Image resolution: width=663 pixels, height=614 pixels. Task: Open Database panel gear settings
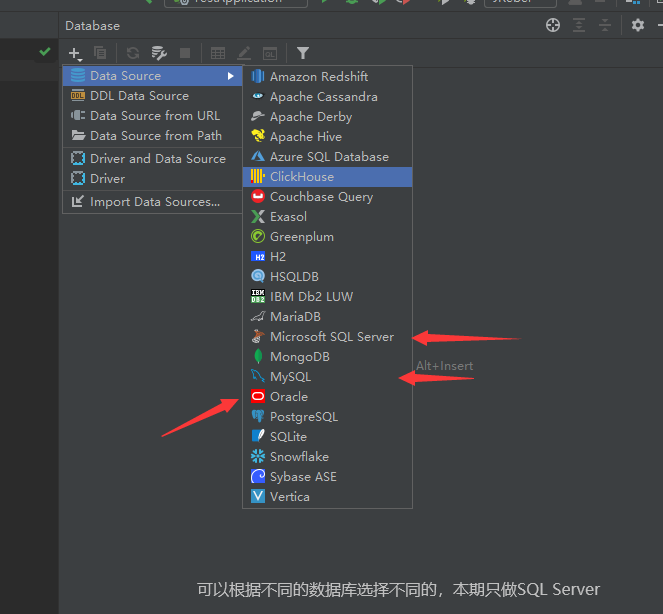click(x=638, y=25)
